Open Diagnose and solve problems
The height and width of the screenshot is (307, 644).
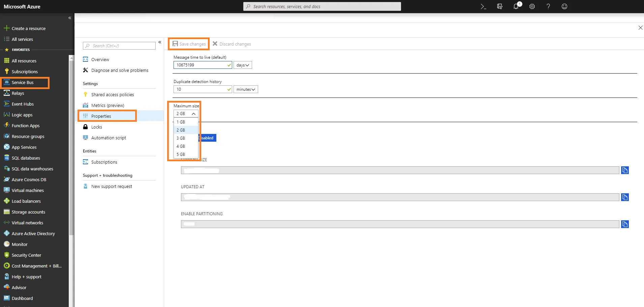click(119, 70)
